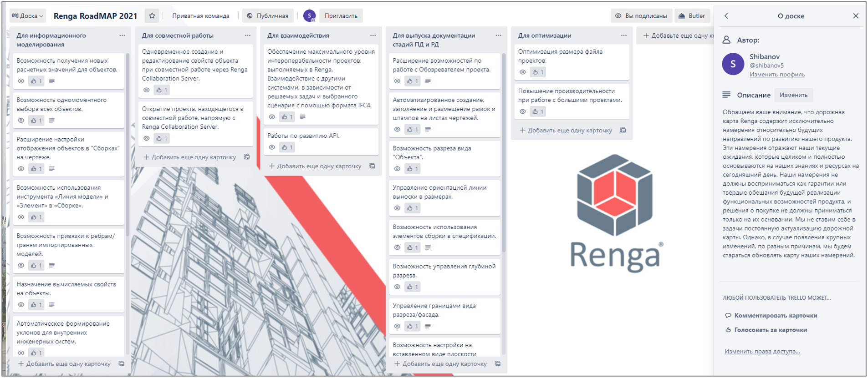
Task: Create card from template in Для выпуска документации list
Action: pyautogui.click(x=498, y=363)
